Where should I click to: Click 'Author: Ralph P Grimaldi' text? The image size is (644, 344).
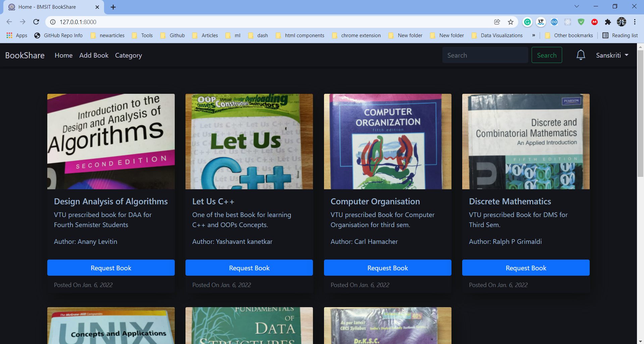click(505, 242)
